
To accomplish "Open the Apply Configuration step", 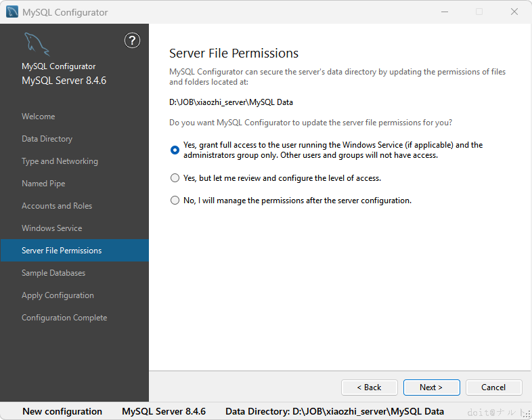I will click(x=58, y=295).
